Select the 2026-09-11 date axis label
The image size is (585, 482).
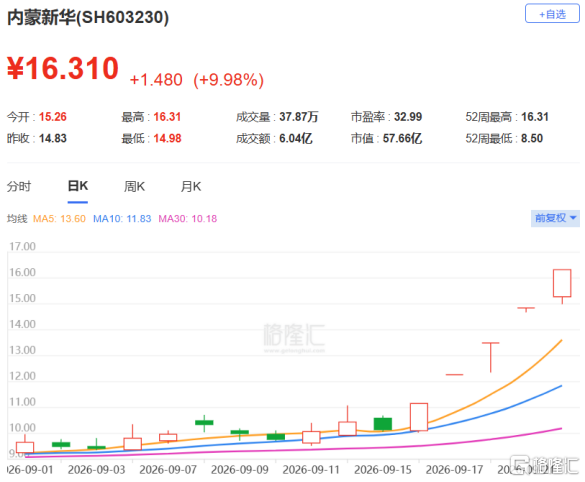pyautogui.click(x=311, y=470)
